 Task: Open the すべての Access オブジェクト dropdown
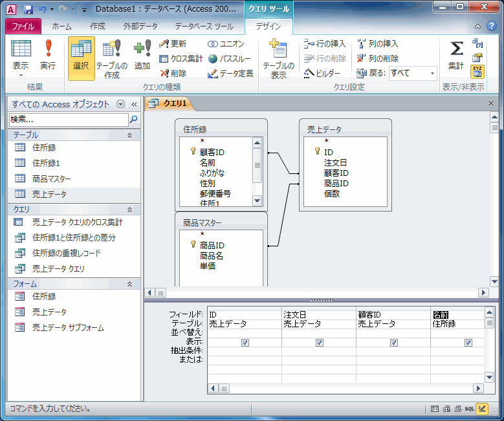(x=120, y=104)
